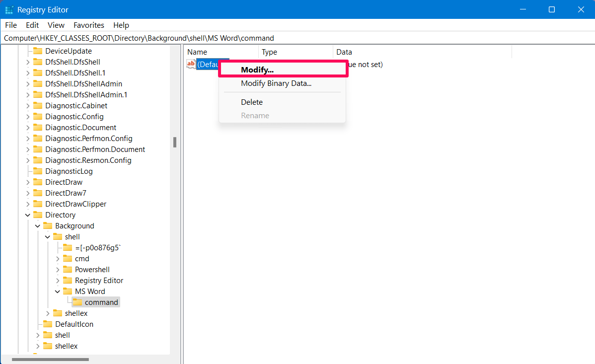Click the Diagnostic.Cabinet folder icon
Viewport: 595px width, 364px height.
[38, 105]
